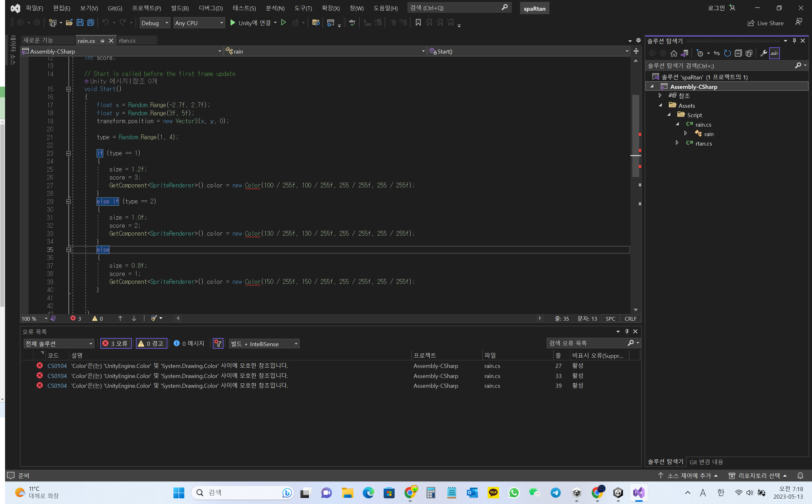The height and width of the screenshot is (504, 812).
Task: Open Properties via the wrench icon
Action: (763, 53)
